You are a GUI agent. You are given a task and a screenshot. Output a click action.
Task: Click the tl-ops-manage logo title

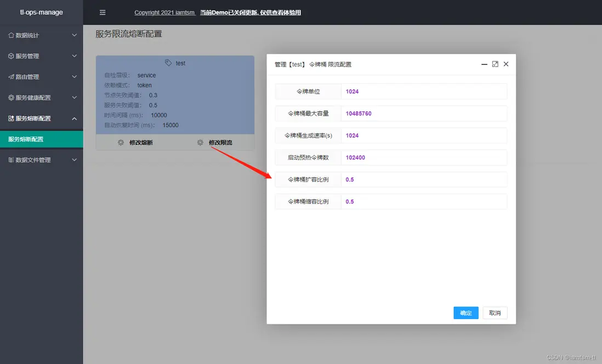(x=42, y=12)
